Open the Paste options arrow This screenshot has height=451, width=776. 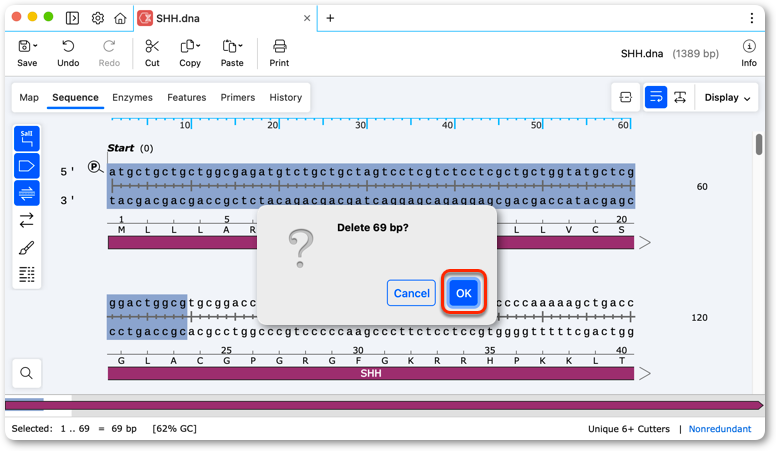(241, 46)
